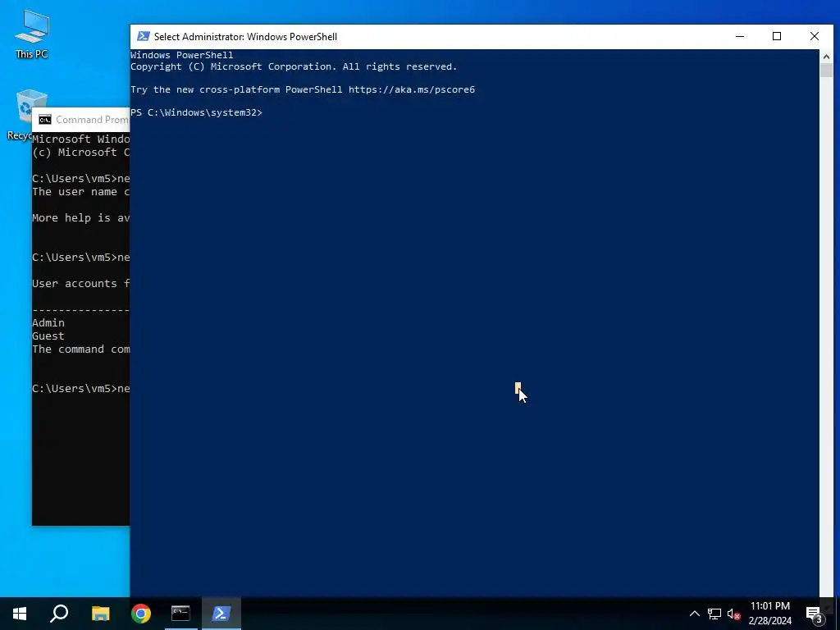
Task: Open the Action Center notifications icon
Action: point(815,614)
